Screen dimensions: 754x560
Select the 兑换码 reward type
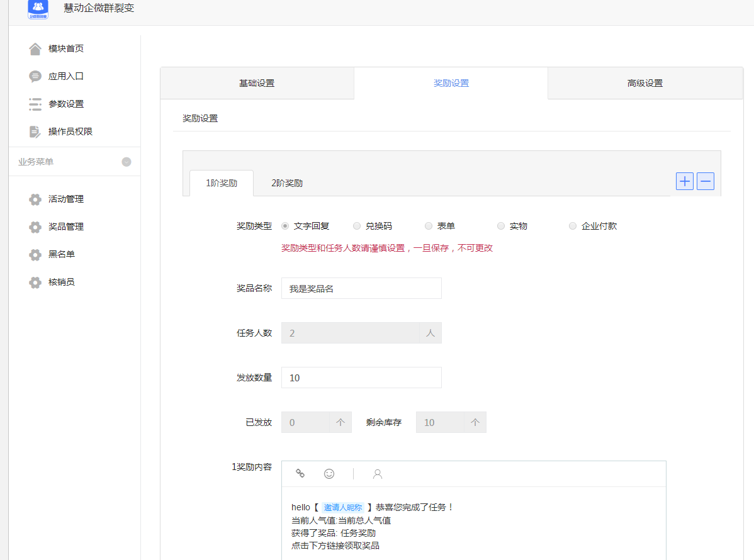pyautogui.click(x=357, y=225)
